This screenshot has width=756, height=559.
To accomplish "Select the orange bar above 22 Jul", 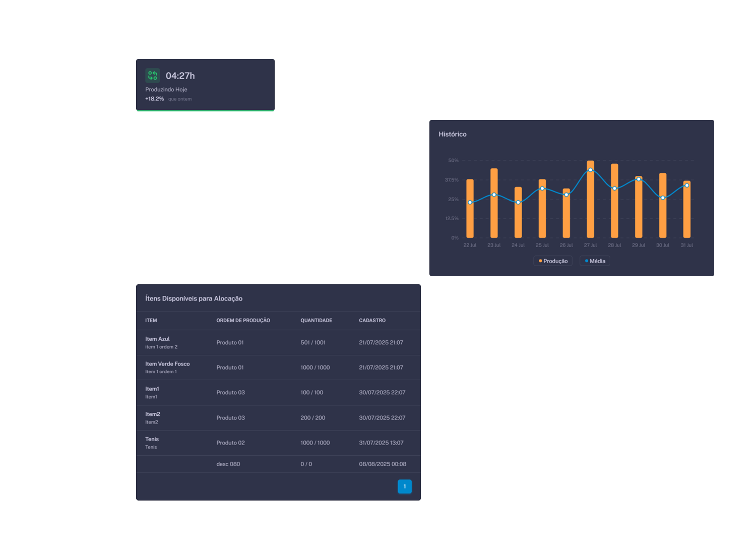I will click(x=470, y=209).
